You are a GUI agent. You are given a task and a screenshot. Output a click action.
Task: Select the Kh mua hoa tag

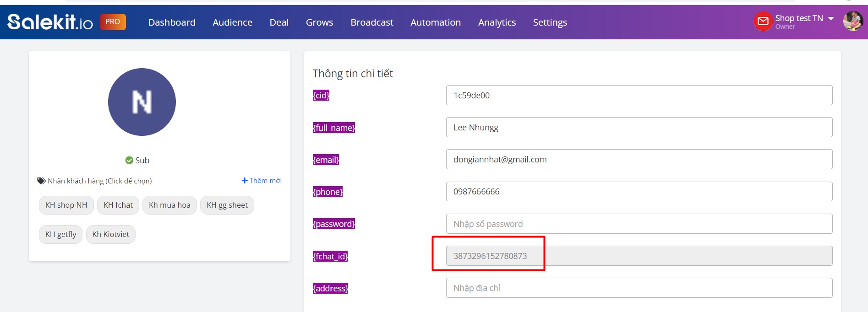click(169, 205)
